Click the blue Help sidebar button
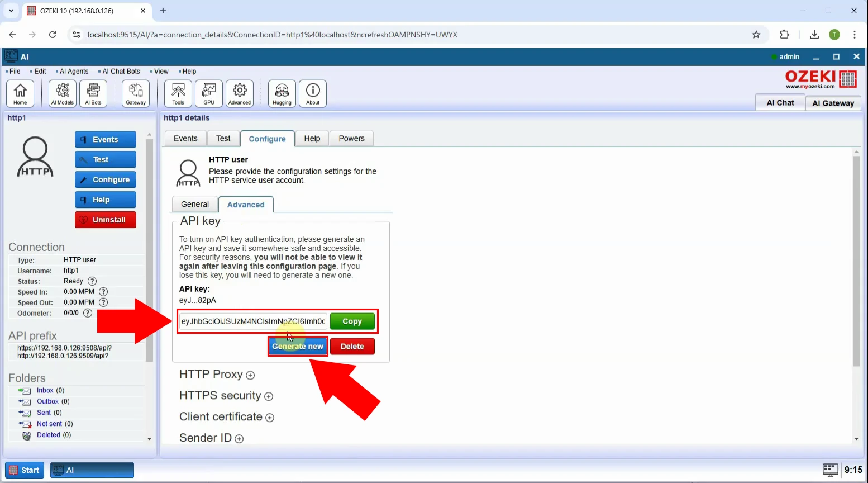This screenshot has height=483, width=868. tap(106, 200)
